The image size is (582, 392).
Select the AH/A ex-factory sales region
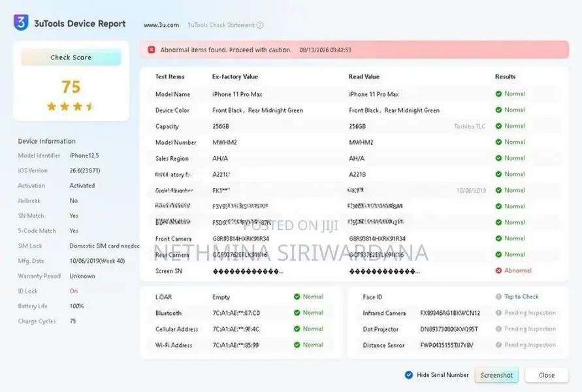(220, 159)
